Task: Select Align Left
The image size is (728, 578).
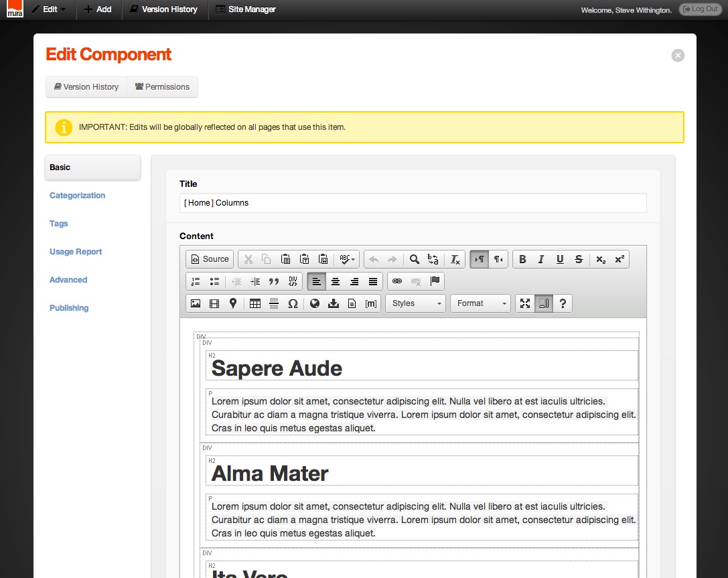Action: pyautogui.click(x=316, y=281)
